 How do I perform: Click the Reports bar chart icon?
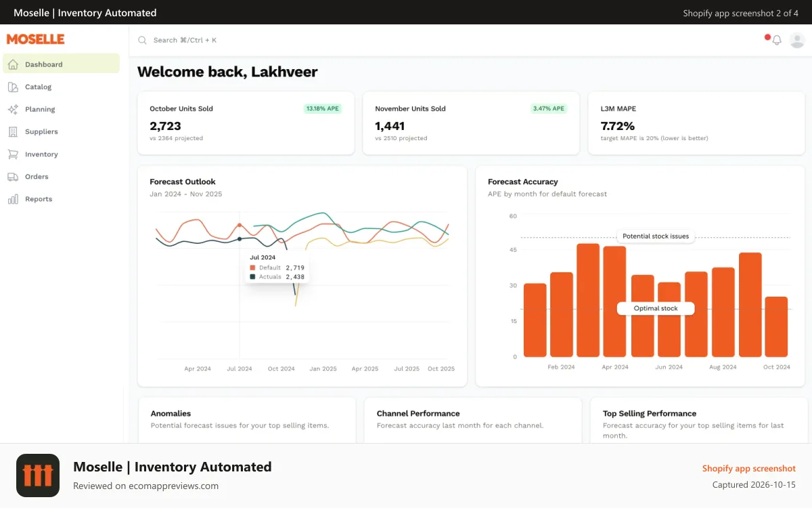pos(13,199)
